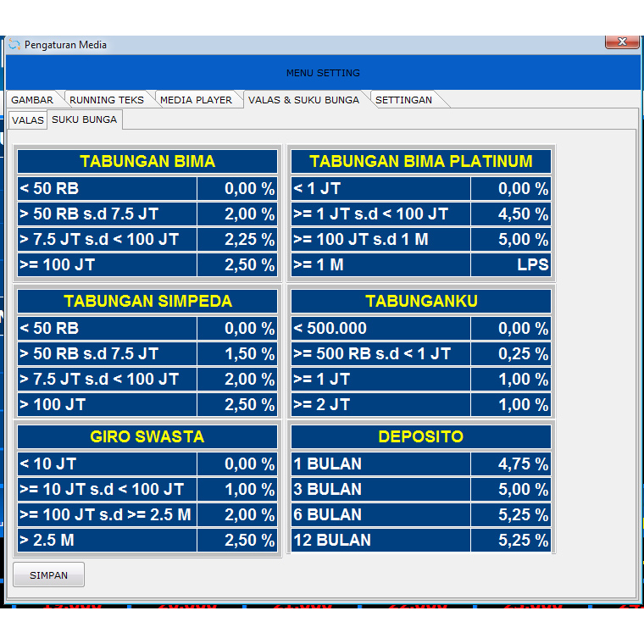Click the '>= 1 M' tier label
The image size is (644, 644).
pos(380,265)
